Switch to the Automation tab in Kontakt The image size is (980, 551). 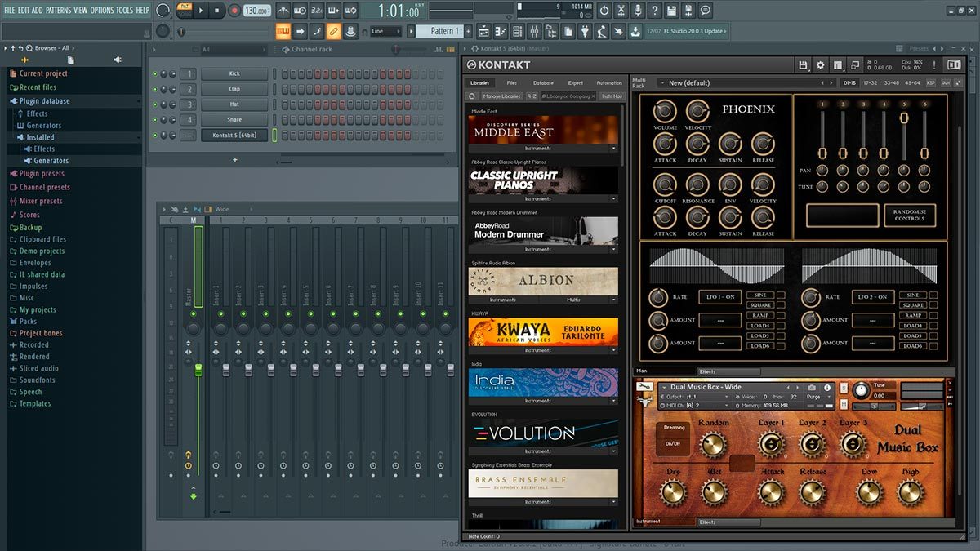[609, 82]
